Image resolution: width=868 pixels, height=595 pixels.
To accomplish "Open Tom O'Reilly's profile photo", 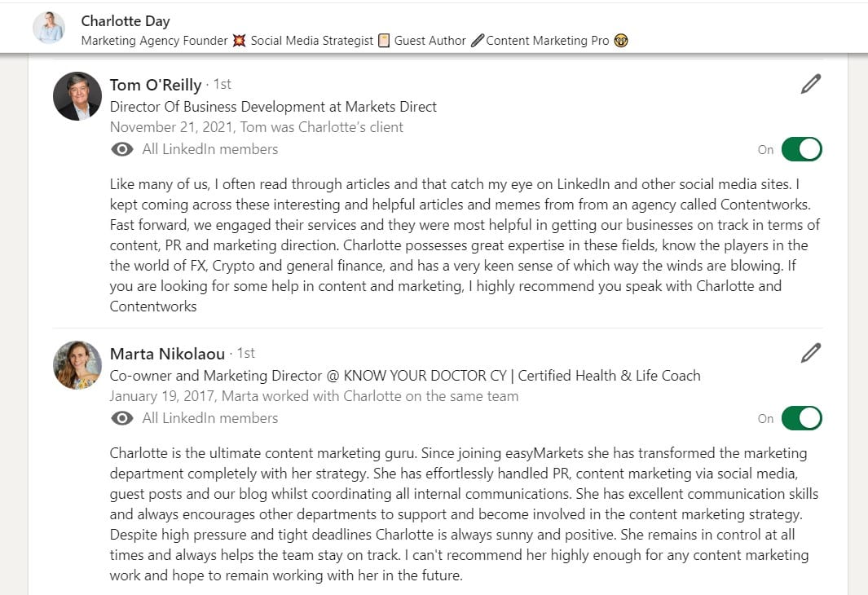I will pyautogui.click(x=77, y=96).
